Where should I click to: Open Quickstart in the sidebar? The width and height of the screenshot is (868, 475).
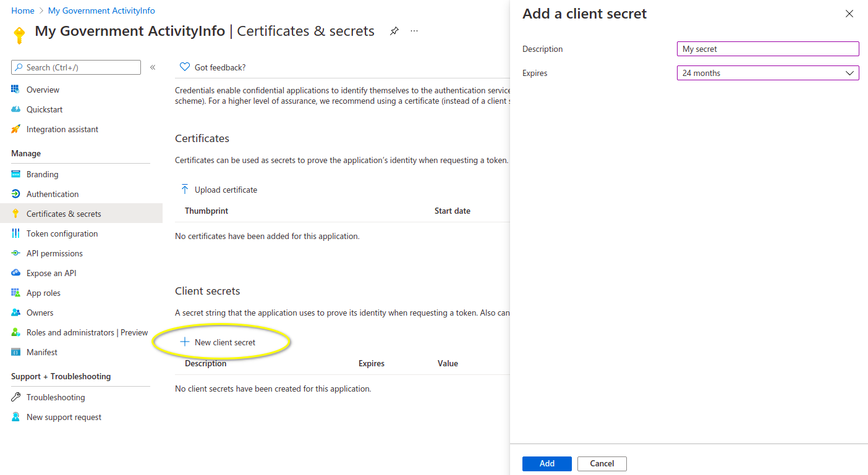point(45,109)
